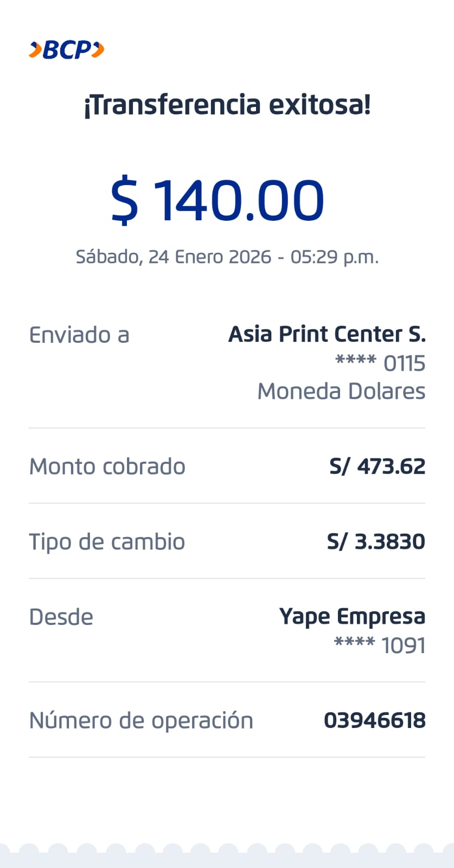Tap the charged amount S/ 473.62

point(377,467)
